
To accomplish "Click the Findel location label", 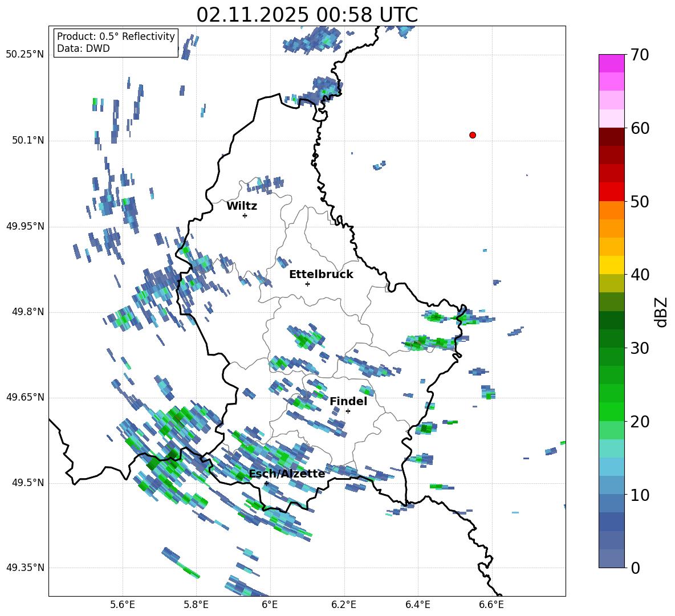I will coord(348,401).
